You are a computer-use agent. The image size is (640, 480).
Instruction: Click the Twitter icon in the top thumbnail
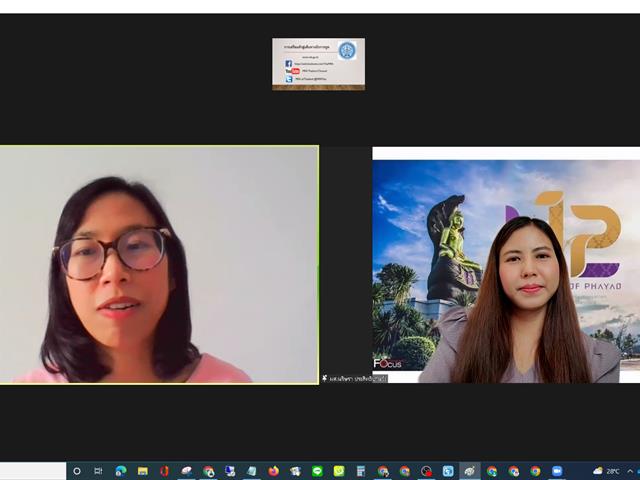pos(289,79)
